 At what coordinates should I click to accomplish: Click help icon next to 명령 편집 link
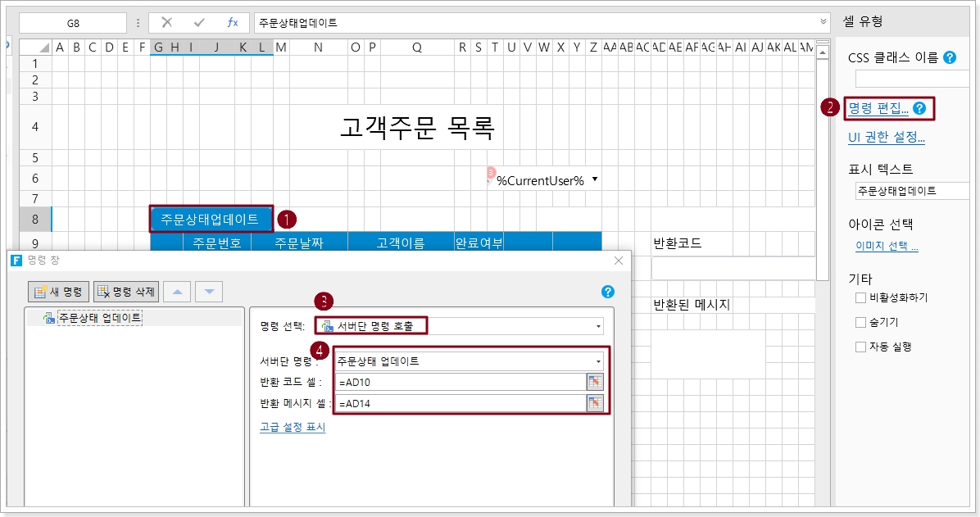pyautogui.click(x=919, y=108)
